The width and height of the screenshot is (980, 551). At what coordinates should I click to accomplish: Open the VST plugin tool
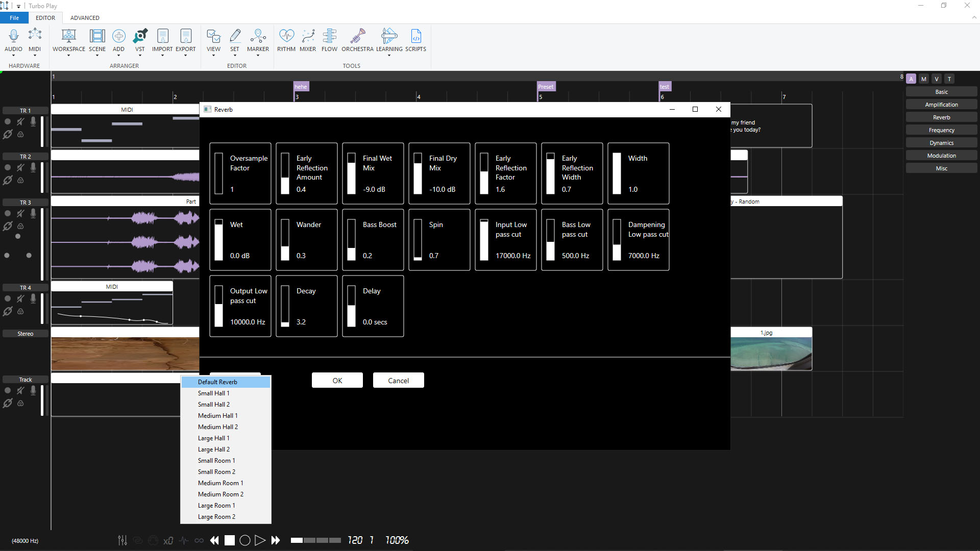coord(140,41)
